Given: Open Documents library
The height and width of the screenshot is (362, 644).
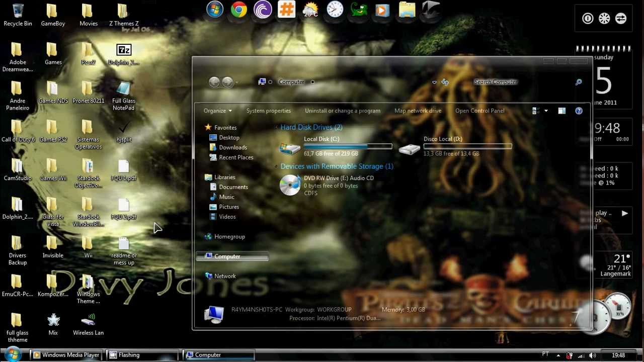Looking at the screenshot, I should [x=228, y=187].
